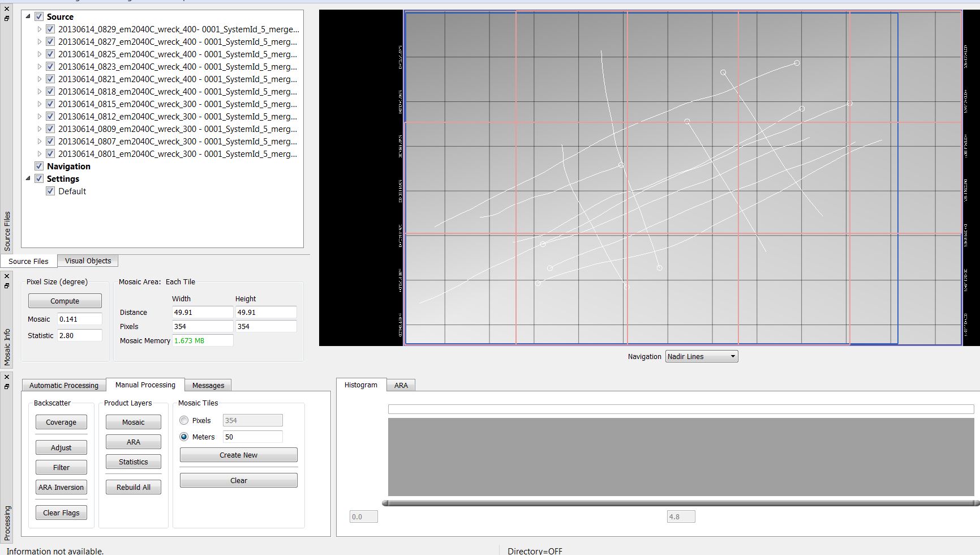
Task: Run the ARA Inversion button
Action: click(61, 487)
